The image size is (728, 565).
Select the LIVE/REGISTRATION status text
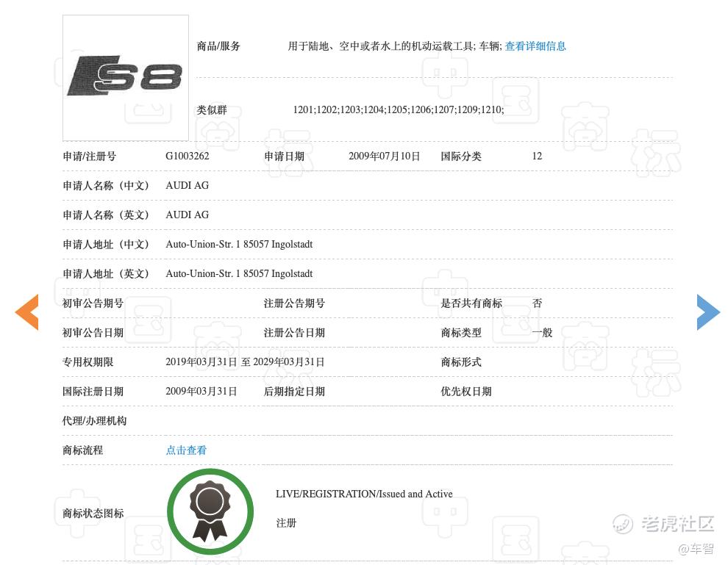(364, 494)
